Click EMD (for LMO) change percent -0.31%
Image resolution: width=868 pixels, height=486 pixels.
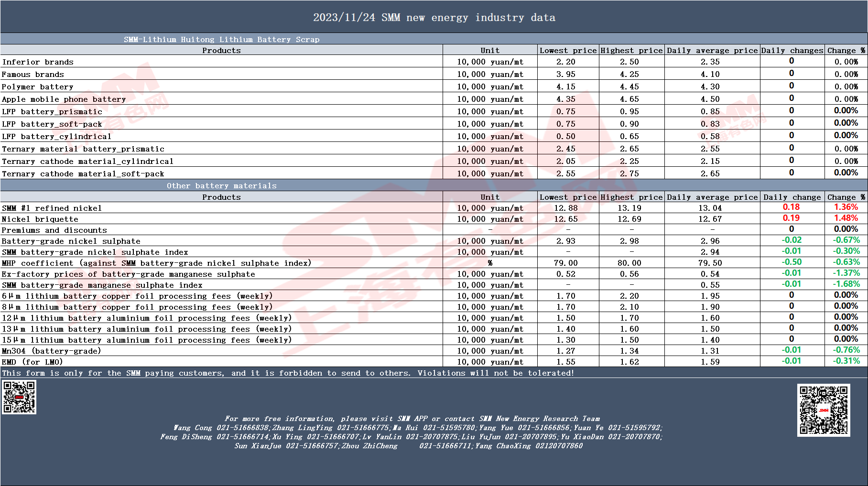click(x=846, y=361)
